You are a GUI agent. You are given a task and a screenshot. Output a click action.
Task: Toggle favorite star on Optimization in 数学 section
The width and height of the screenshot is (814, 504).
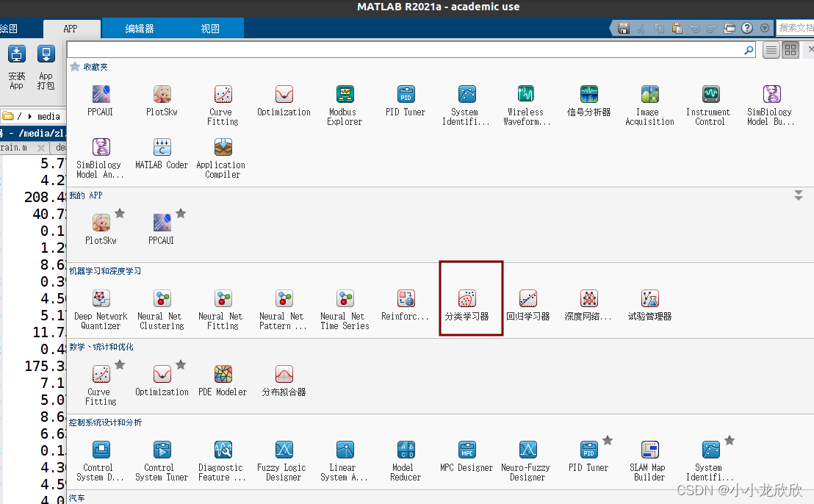[x=181, y=365]
